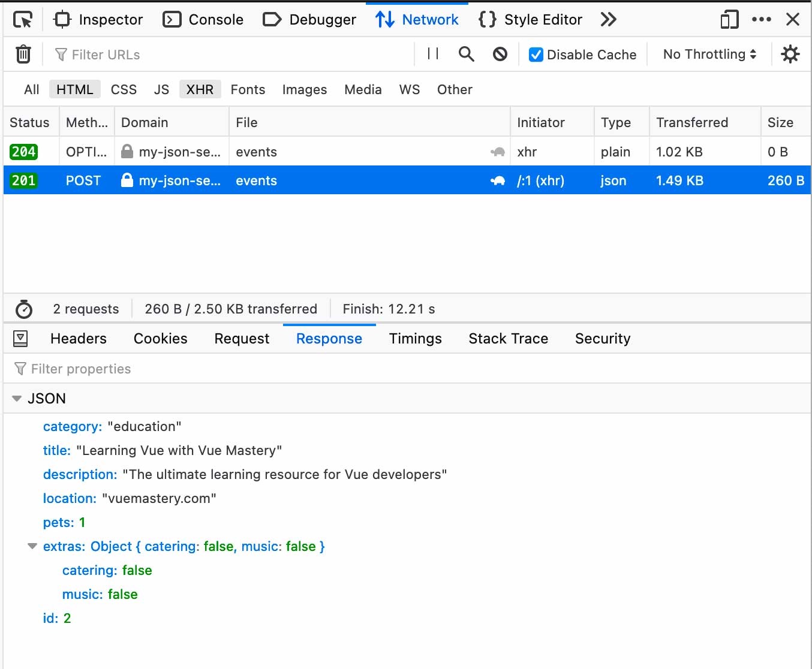
Task: Switch to the Style Editor tab
Action: 530,20
